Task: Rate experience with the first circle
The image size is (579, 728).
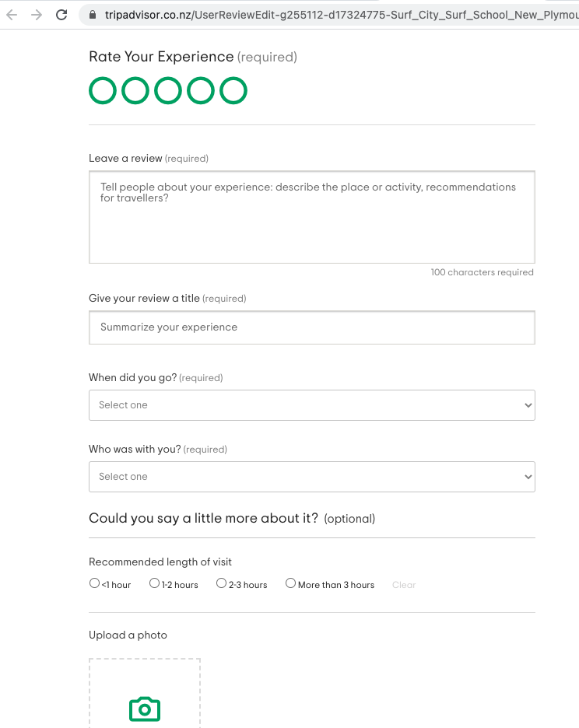Action: [x=103, y=91]
